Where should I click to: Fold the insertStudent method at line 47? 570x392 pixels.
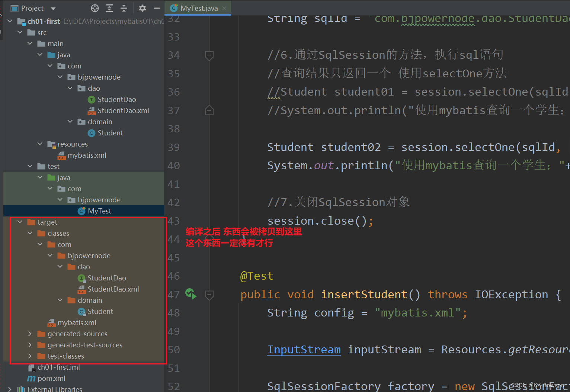209,295
